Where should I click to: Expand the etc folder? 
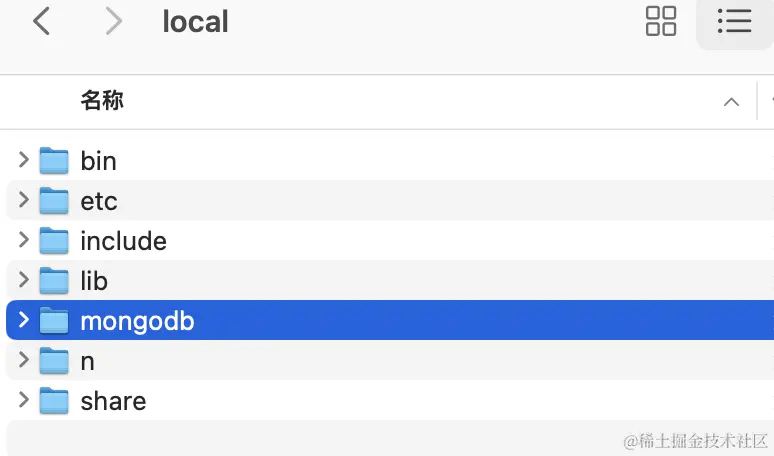pyautogui.click(x=23, y=199)
